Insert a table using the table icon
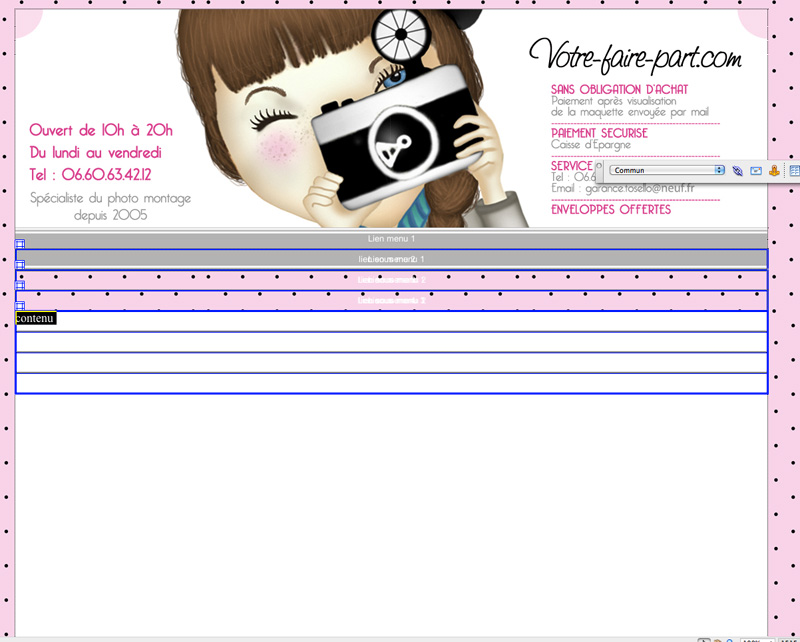 click(794, 170)
